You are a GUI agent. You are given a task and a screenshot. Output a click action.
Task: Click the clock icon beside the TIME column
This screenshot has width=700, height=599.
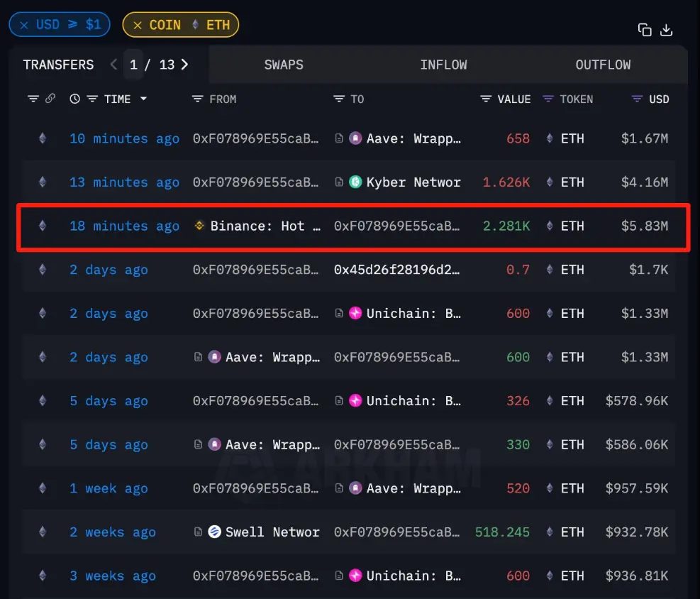tap(74, 99)
